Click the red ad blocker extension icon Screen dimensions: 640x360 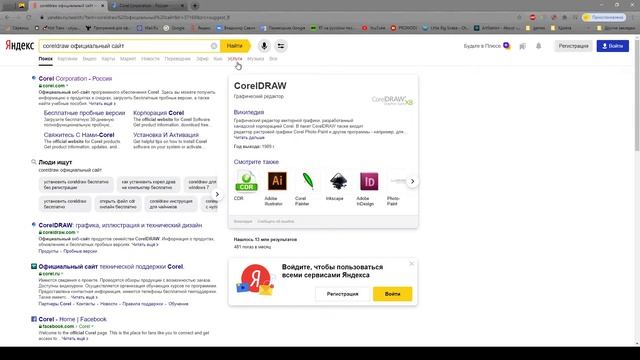tap(533, 17)
